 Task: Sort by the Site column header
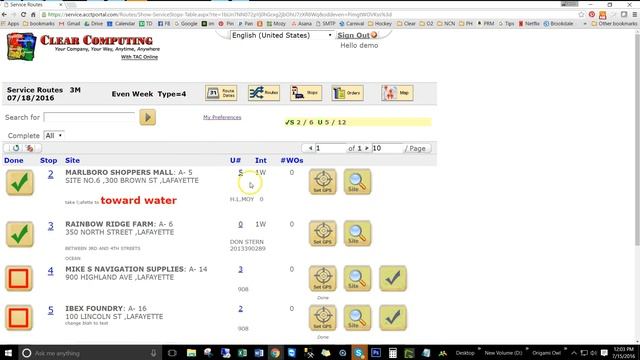point(72,160)
